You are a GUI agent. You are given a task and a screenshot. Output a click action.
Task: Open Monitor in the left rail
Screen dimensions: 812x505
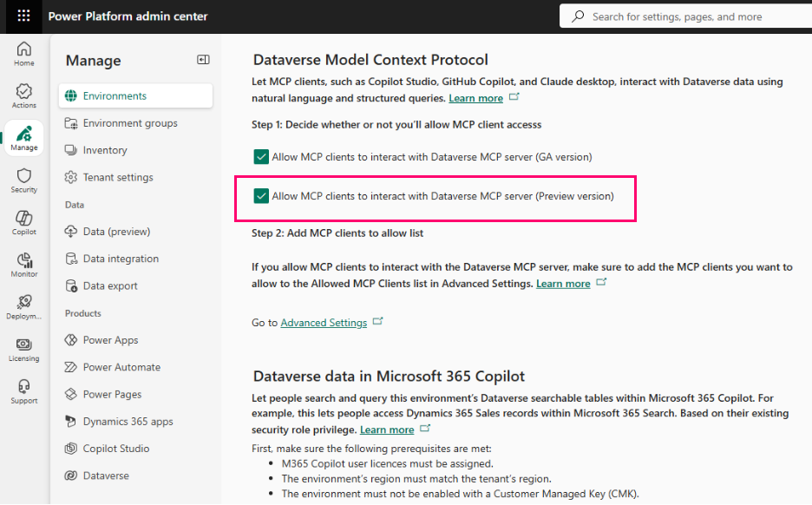[23, 265]
